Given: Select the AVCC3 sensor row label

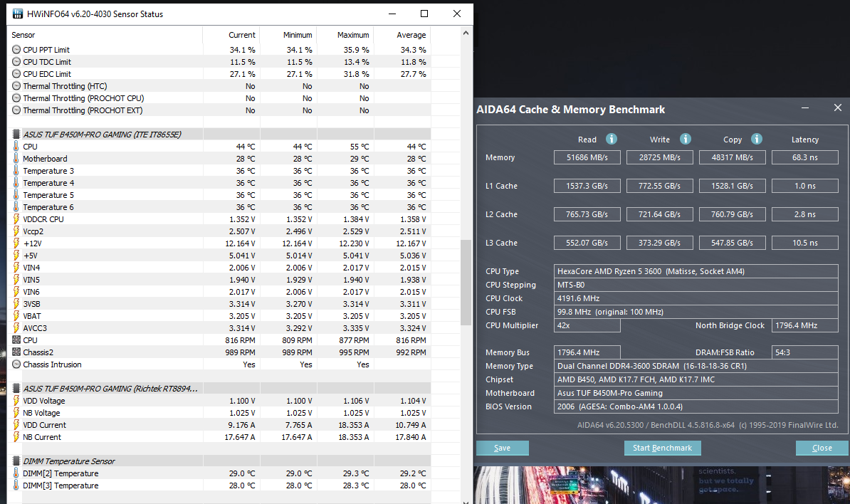Looking at the screenshot, I should [x=35, y=328].
